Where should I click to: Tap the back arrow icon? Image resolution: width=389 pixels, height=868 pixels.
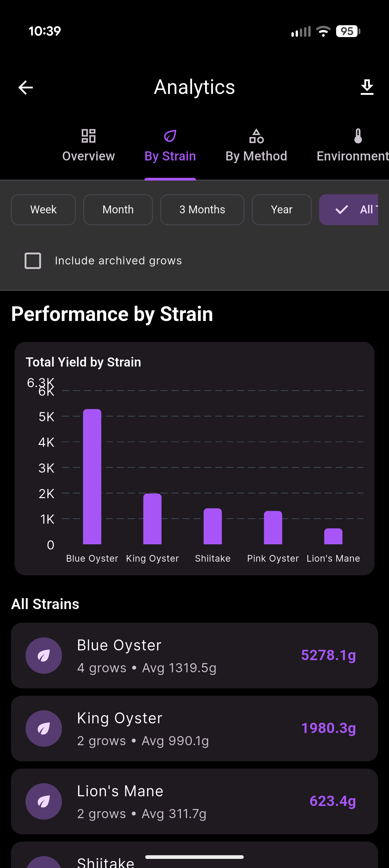tap(25, 87)
